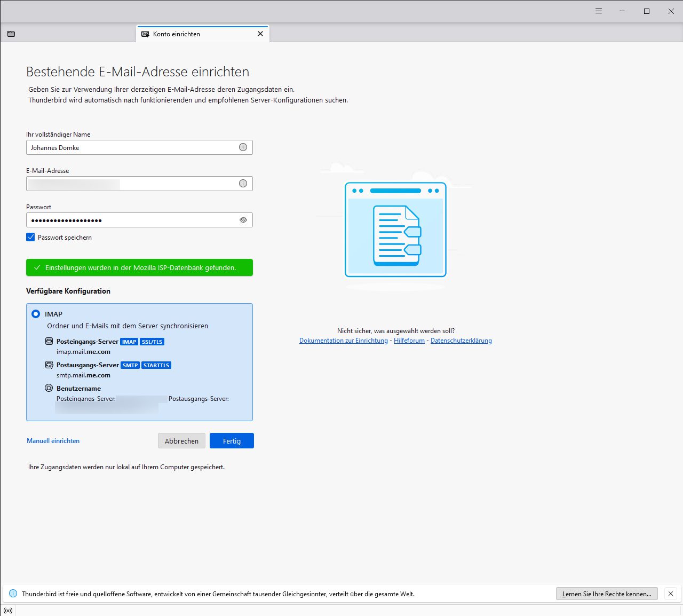The image size is (683, 616).
Task: Open the hamburger application menu
Action: 599,11
